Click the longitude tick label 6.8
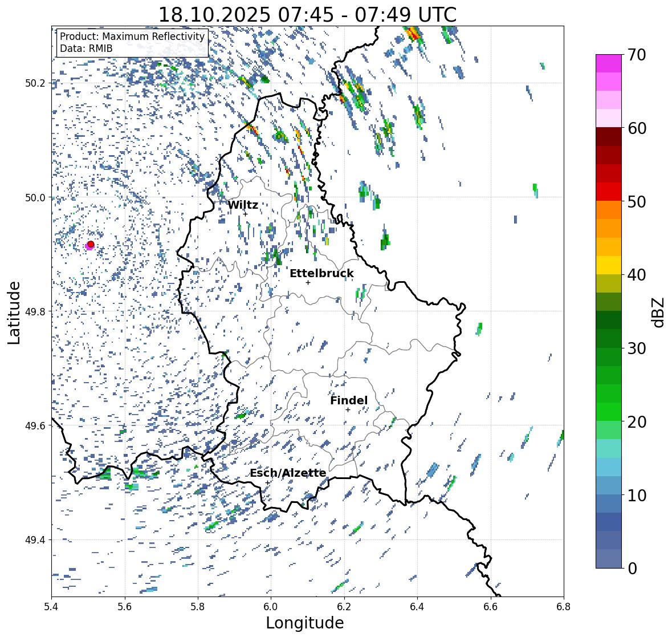 [x=564, y=607]
